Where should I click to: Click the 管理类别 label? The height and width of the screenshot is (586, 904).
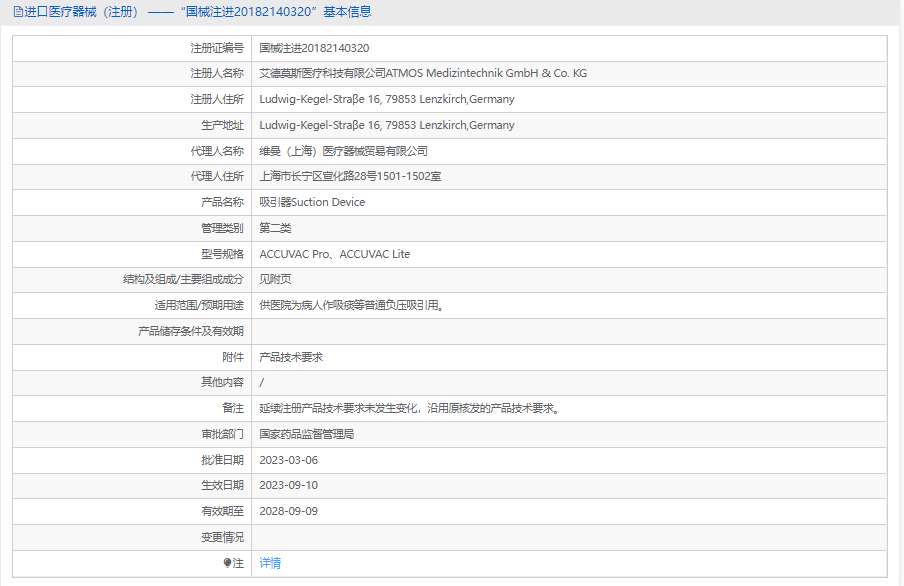point(222,228)
